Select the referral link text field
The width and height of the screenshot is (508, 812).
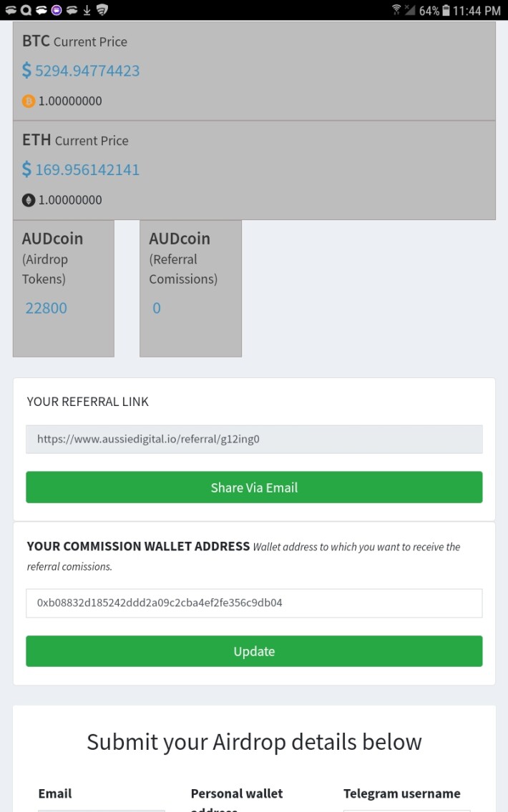(254, 439)
